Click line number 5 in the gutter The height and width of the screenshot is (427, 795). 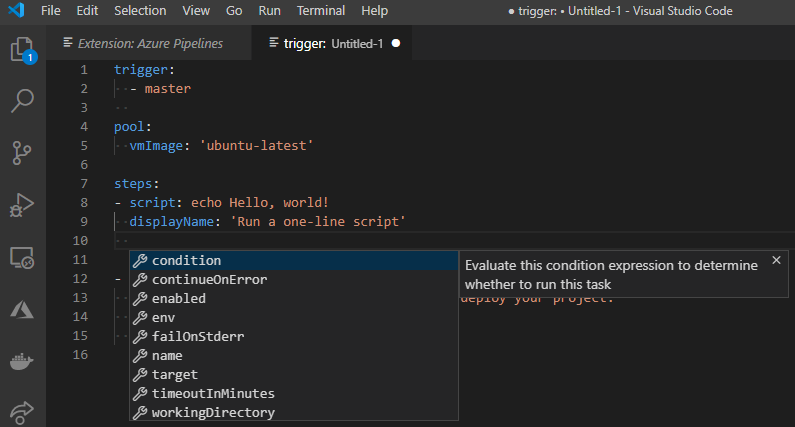(x=84, y=146)
